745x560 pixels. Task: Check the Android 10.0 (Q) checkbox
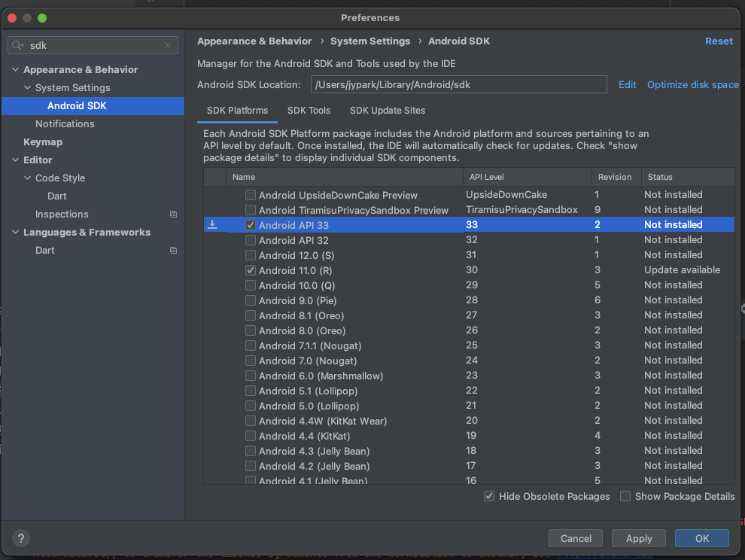point(251,286)
